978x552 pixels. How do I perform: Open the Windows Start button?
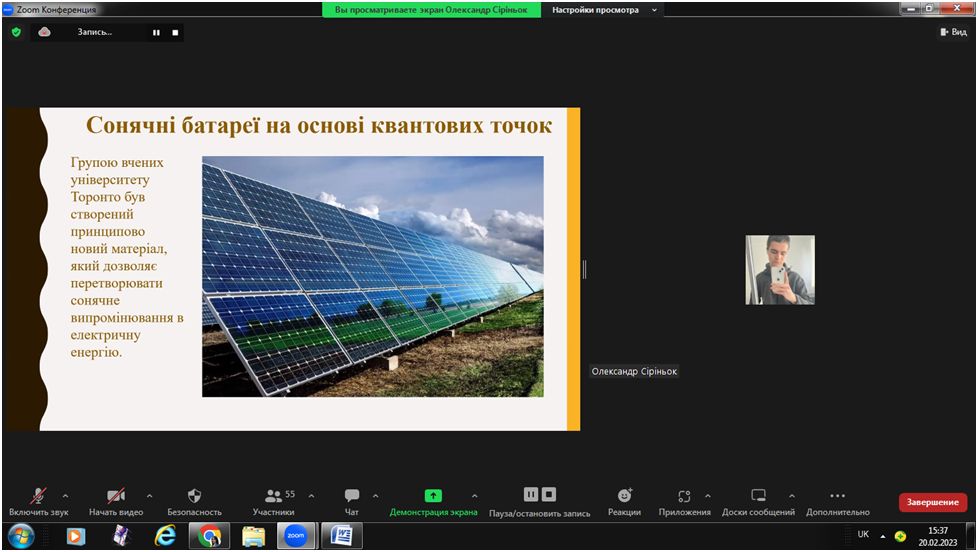21,536
